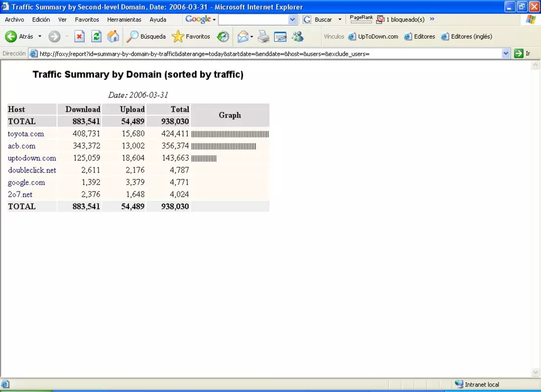
Task: Expand the Google search box dropdown
Action: click(x=292, y=20)
